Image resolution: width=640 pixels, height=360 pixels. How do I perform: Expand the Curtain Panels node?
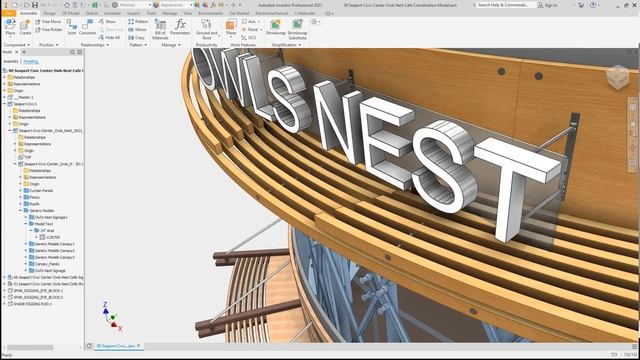point(20,191)
